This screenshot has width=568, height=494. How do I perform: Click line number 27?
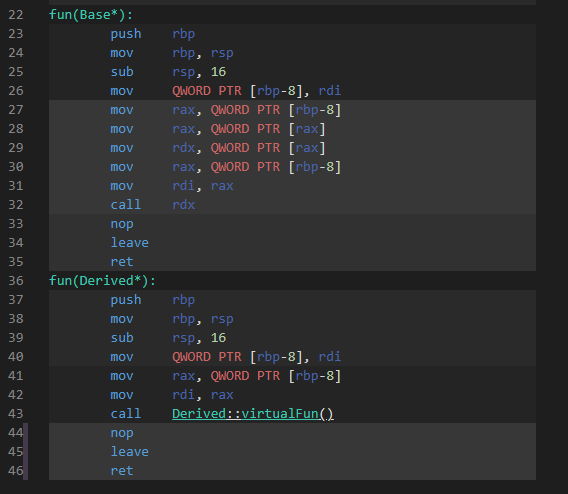point(16,110)
